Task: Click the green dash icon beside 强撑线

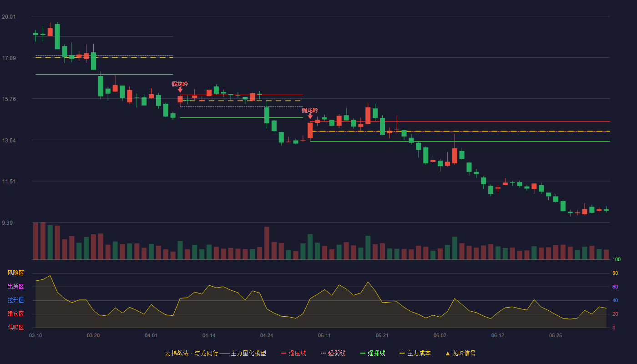Action: point(363,353)
